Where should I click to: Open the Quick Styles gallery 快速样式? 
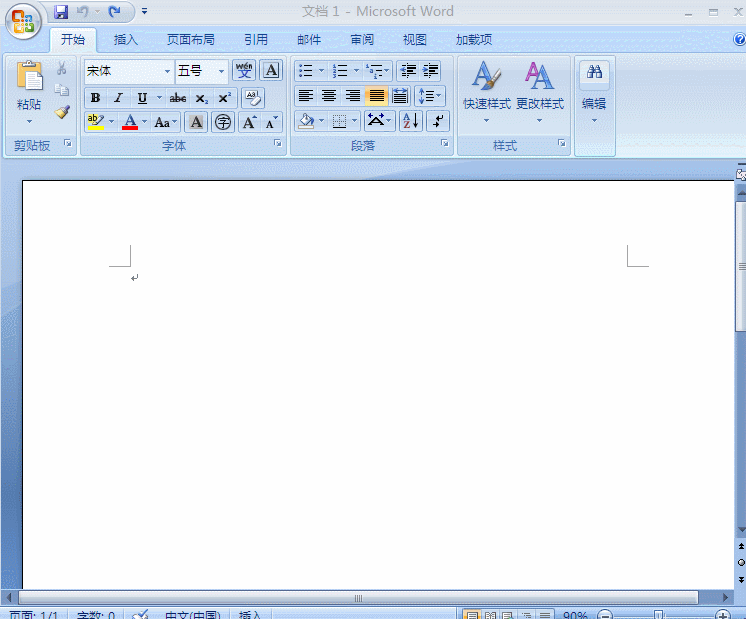pos(487,92)
